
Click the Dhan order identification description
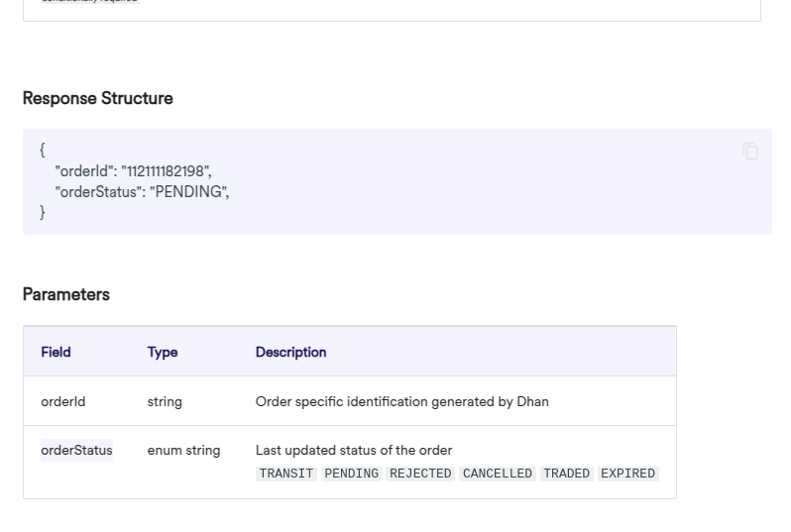pyautogui.click(x=401, y=401)
